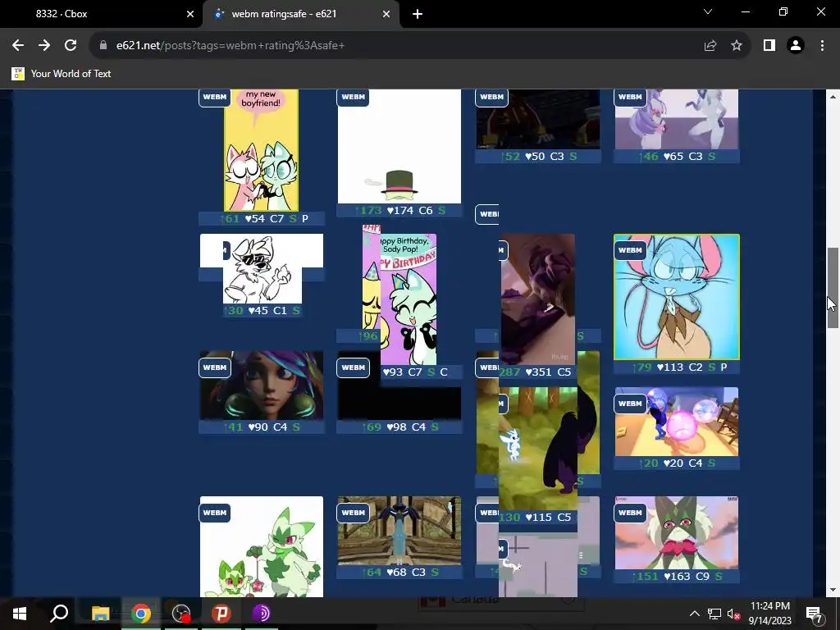Viewport: 840px width, 630px height.
Task: Click the '↑41 ♥90 C4 S' score row
Action: pos(262,427)
